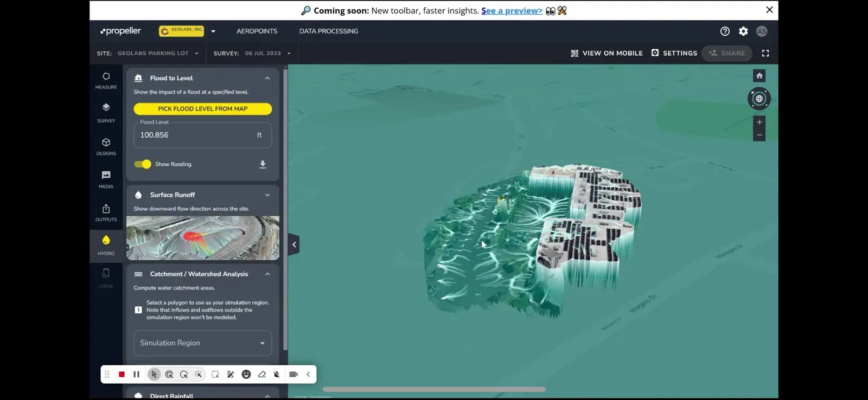Pause the screen recording
Viewport: 868px width, 400px height.
(x=136, y=375)
